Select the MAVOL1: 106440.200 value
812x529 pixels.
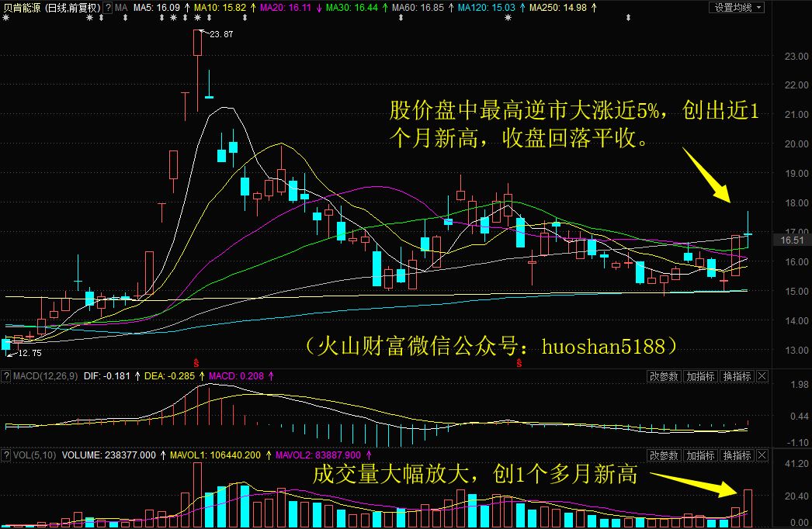216,455
